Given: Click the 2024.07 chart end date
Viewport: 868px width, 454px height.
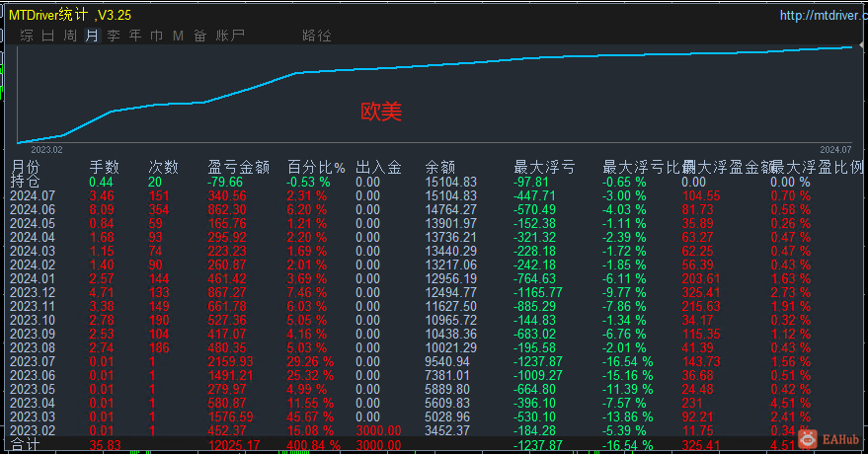Looking at the screenshot, I should click(x=835, y=150).
